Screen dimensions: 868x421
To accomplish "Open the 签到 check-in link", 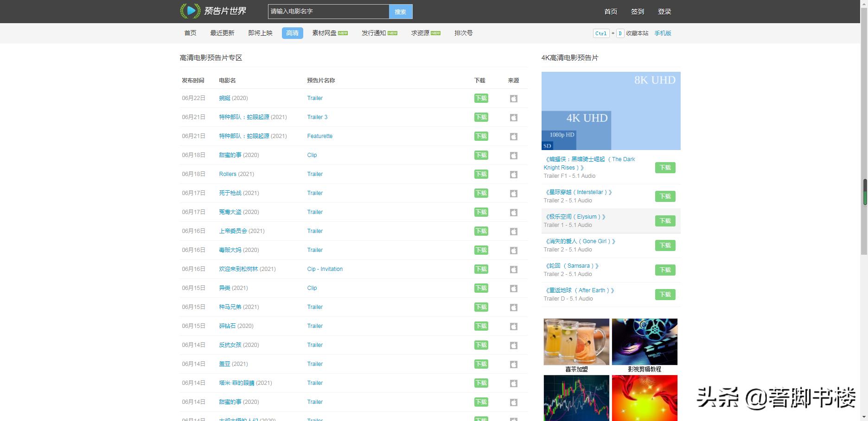I will (638, 12).
